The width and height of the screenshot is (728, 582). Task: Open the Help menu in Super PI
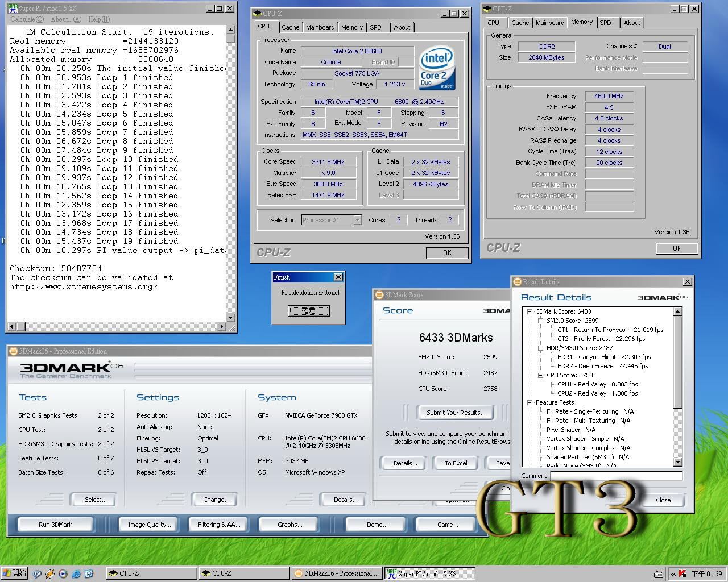point(99,19)
